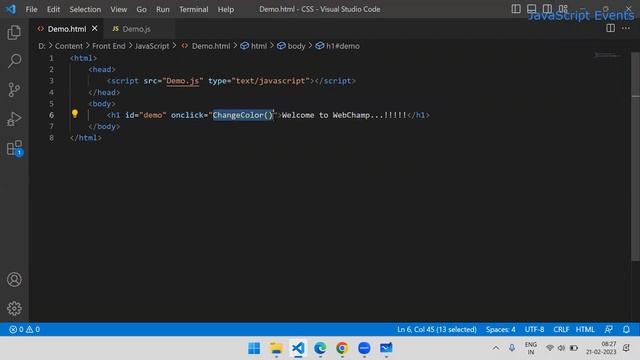Click the body breadcrumb symbol

point(291,46)
